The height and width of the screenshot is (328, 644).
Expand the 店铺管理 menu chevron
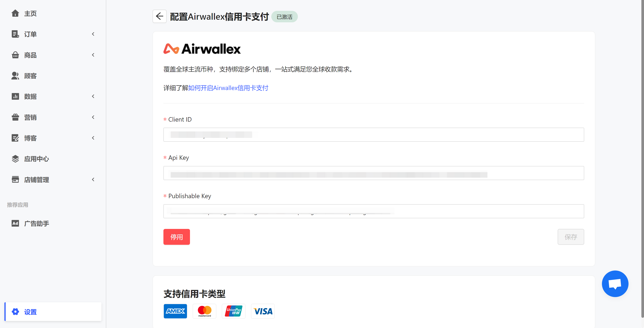[93, 179]
